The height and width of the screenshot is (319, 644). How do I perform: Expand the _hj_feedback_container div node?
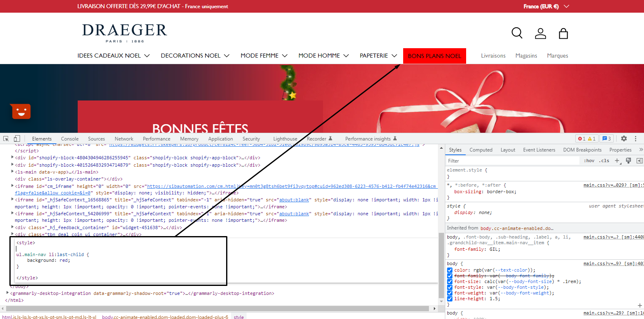coord(12,227)
